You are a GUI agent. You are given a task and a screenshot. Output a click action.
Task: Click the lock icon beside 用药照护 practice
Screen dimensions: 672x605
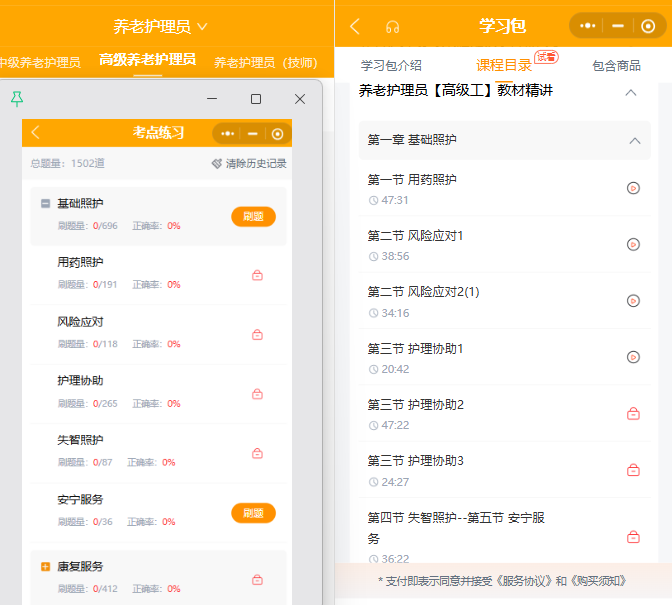point(257,275)
